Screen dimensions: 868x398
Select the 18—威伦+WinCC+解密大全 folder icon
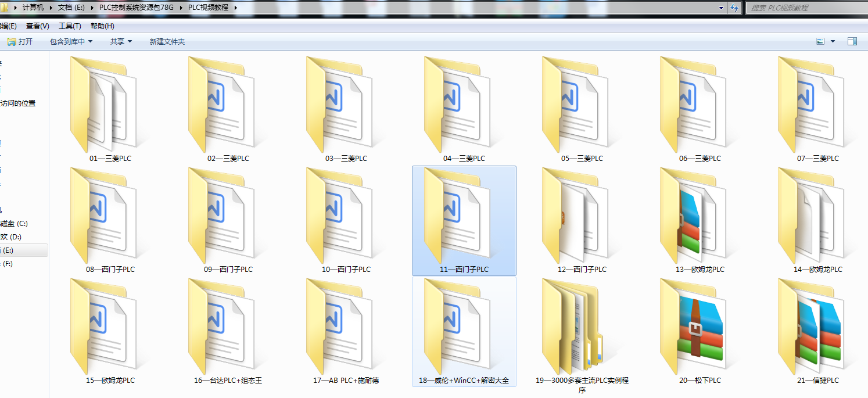click(x=457, y=325)
